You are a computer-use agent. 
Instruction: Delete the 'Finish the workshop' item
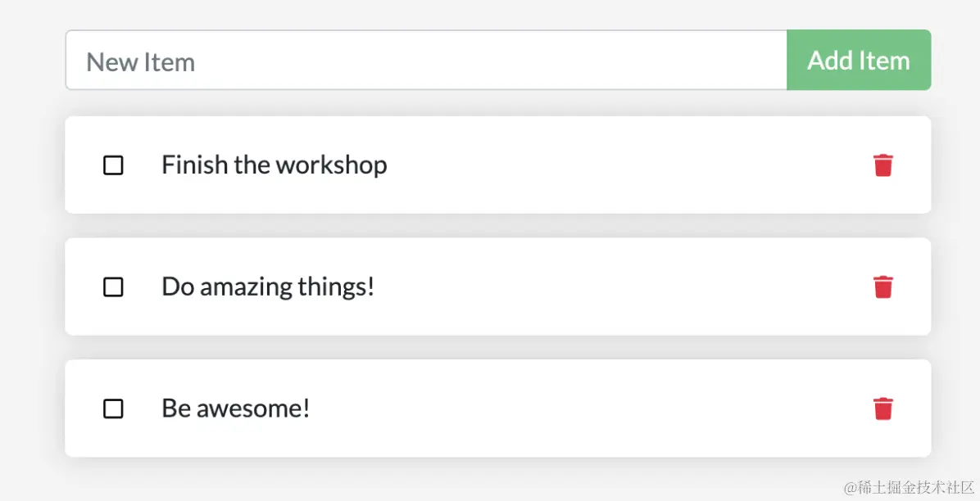click(882, 165)
